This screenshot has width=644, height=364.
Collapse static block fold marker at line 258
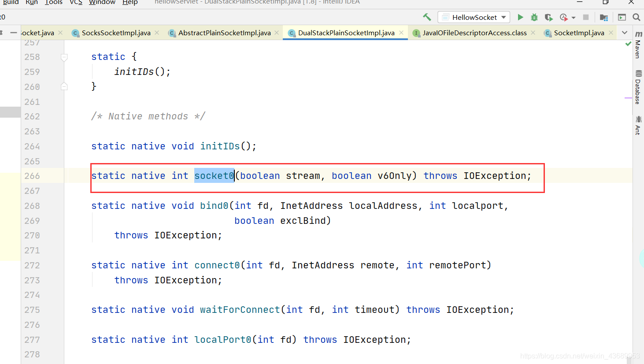[64, 57]
